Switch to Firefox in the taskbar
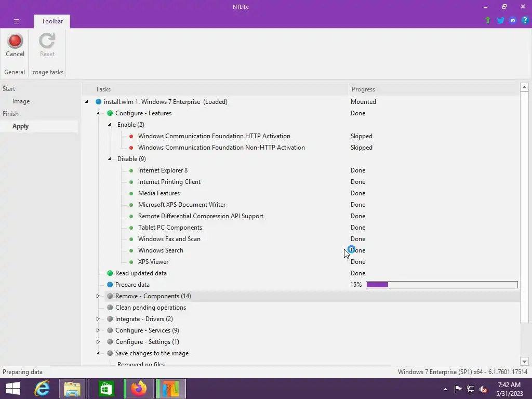Viewport: 532px width, 399px height. tap(139, 389)
